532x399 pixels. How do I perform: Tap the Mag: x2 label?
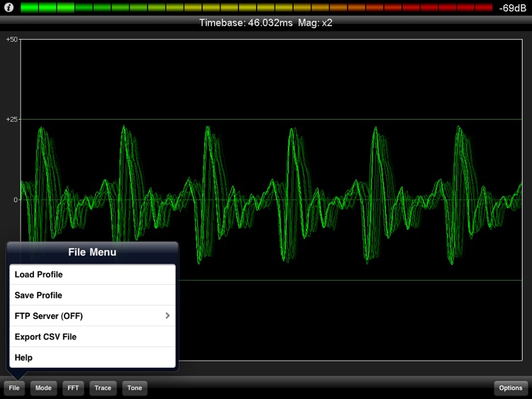[315, 23]
